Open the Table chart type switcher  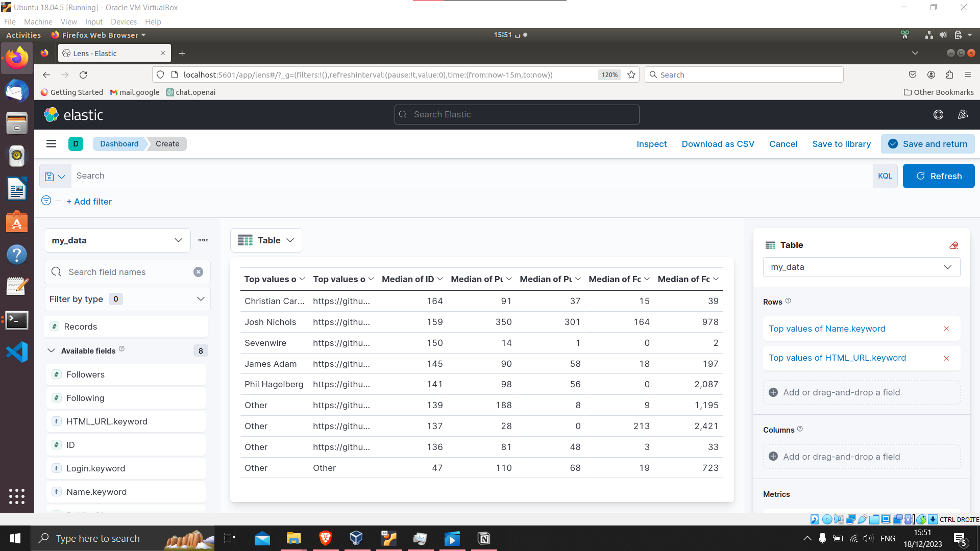pyautogui.click(x=266, y=240)
